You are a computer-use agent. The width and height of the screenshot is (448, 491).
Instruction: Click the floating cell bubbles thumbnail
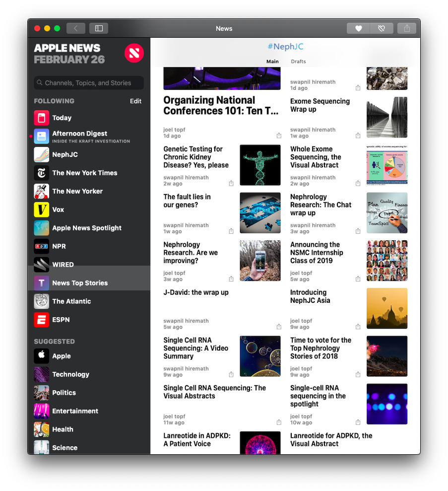(x=260, y=356)
